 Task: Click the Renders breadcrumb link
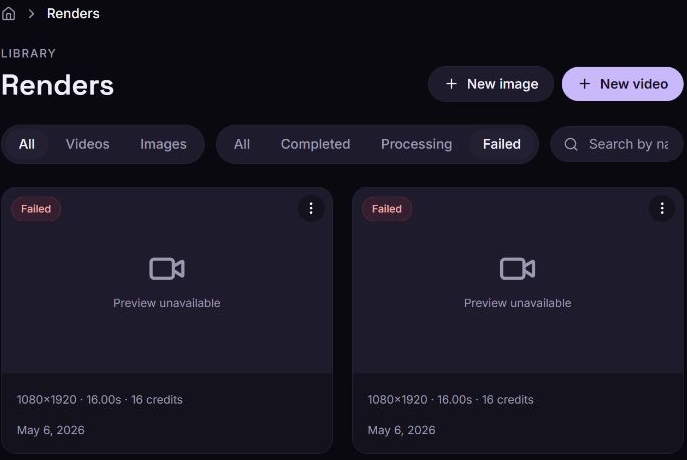tap(73, 14)
